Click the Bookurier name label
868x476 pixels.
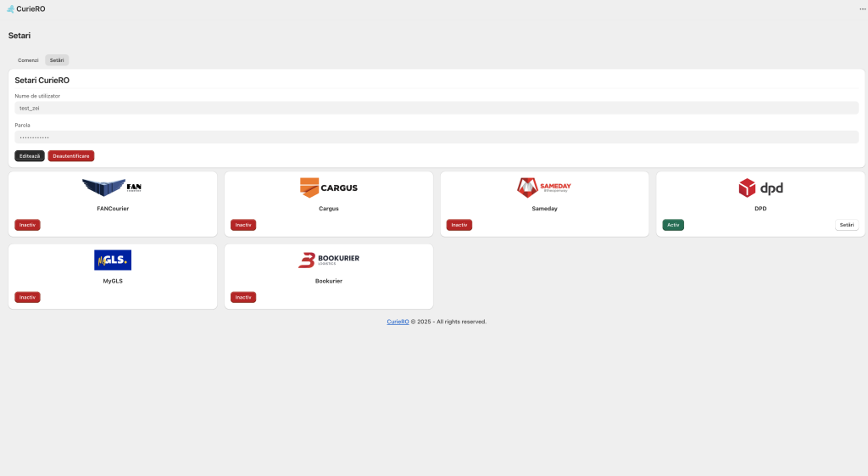328,281
